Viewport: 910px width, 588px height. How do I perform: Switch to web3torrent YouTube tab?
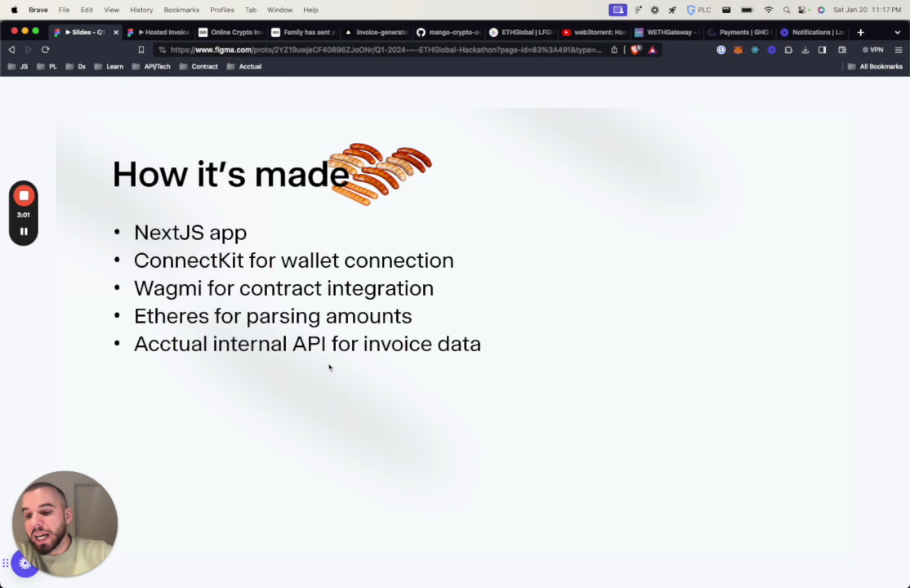[x=595, y=33]
